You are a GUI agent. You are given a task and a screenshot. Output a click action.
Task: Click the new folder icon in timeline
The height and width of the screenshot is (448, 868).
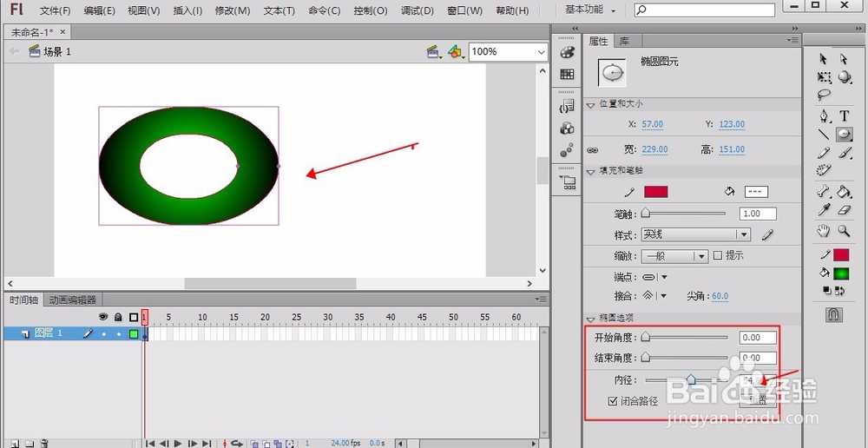click(x=30, y=444)
